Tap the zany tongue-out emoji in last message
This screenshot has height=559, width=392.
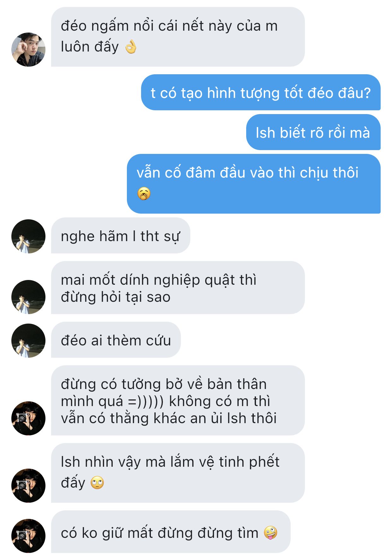(270, 533)
